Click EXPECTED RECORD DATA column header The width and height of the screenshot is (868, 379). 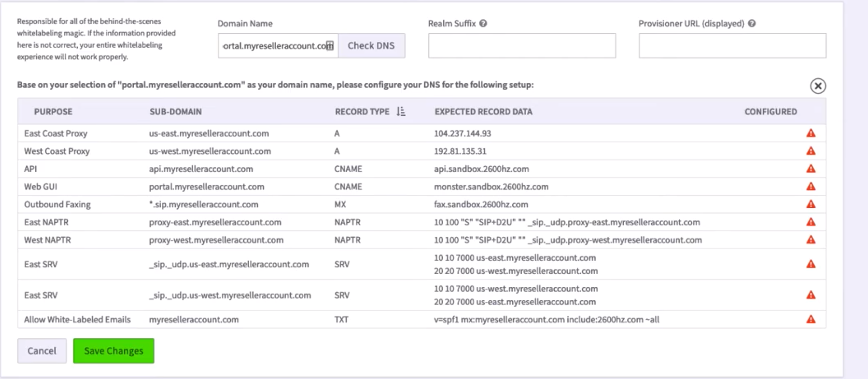(x=483, y=112)
